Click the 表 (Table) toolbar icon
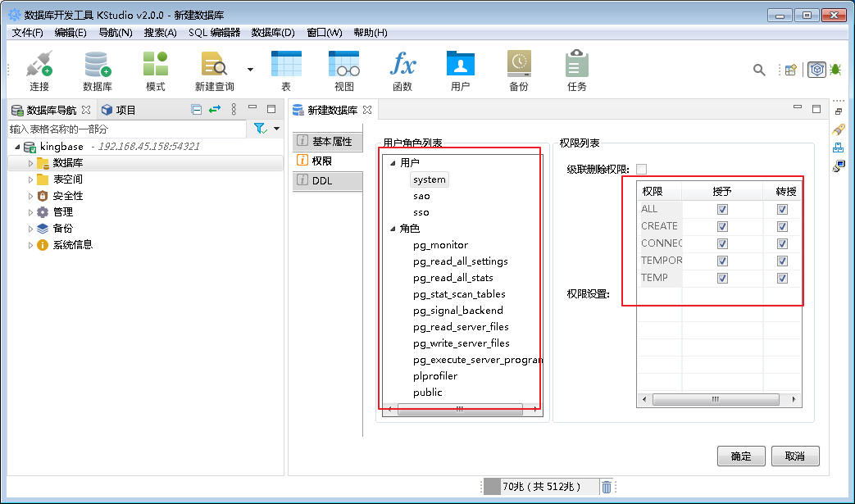Viewport: 855px width, 504px height. (x=285, y=70)
